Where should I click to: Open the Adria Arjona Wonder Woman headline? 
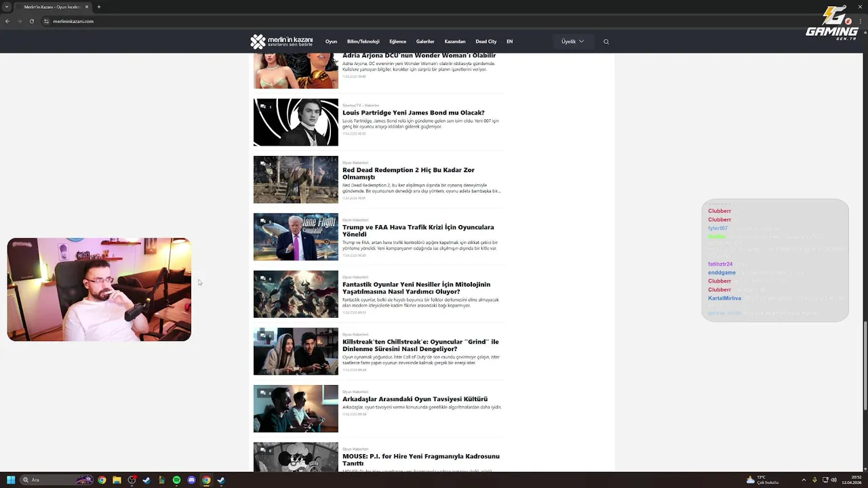coord(419,56)
